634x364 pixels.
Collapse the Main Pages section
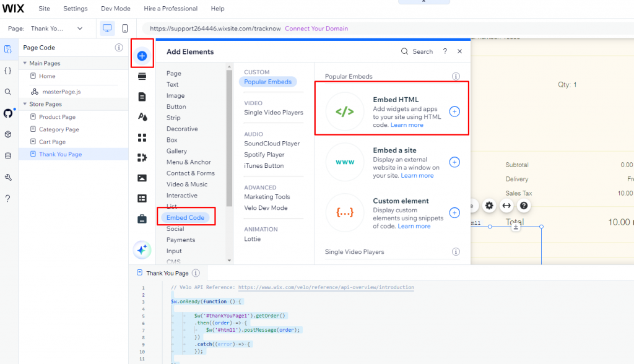coord(25,63)
